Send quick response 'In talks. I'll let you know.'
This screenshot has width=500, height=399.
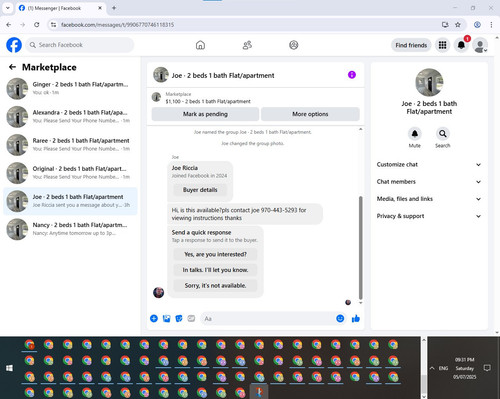(215, 270)
